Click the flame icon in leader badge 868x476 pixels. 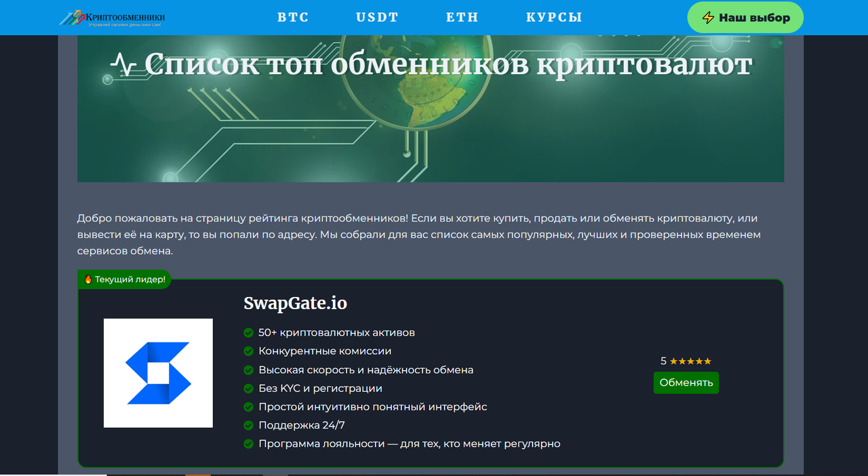pos(87,279)
